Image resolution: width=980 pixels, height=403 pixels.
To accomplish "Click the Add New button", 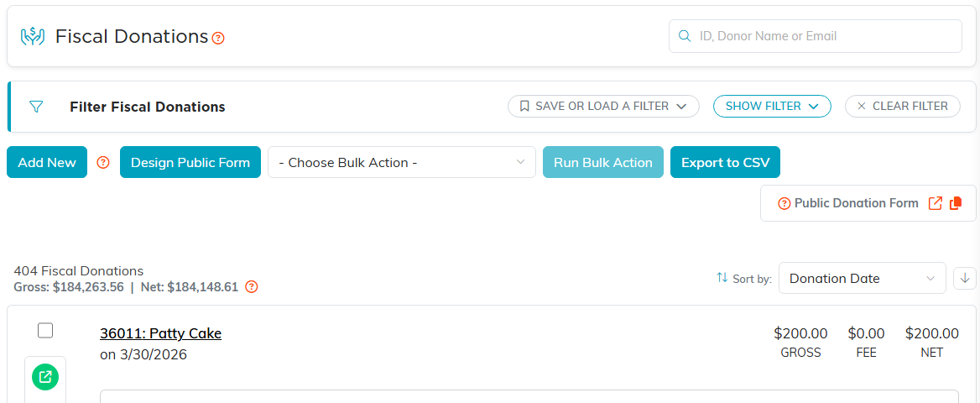I will [47, 162].
